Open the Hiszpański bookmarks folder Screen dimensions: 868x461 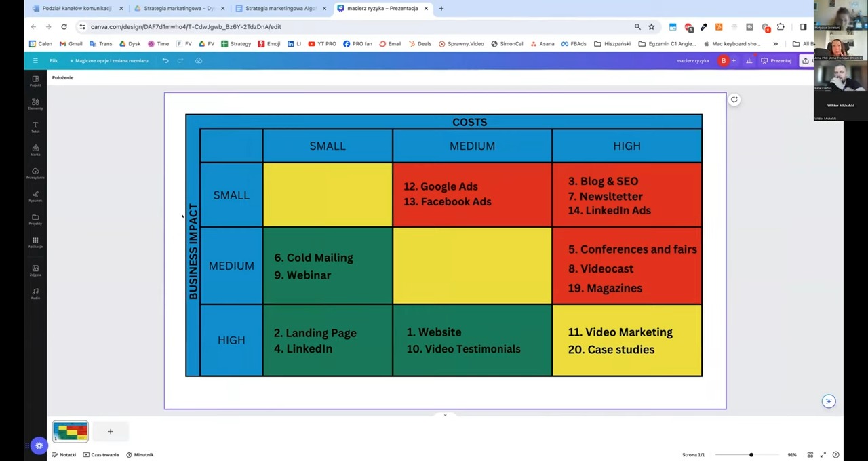612,44
